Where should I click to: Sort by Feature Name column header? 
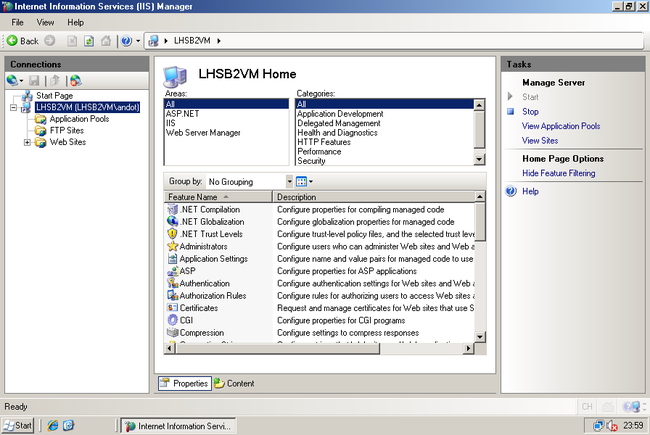[x=218, y=197]
